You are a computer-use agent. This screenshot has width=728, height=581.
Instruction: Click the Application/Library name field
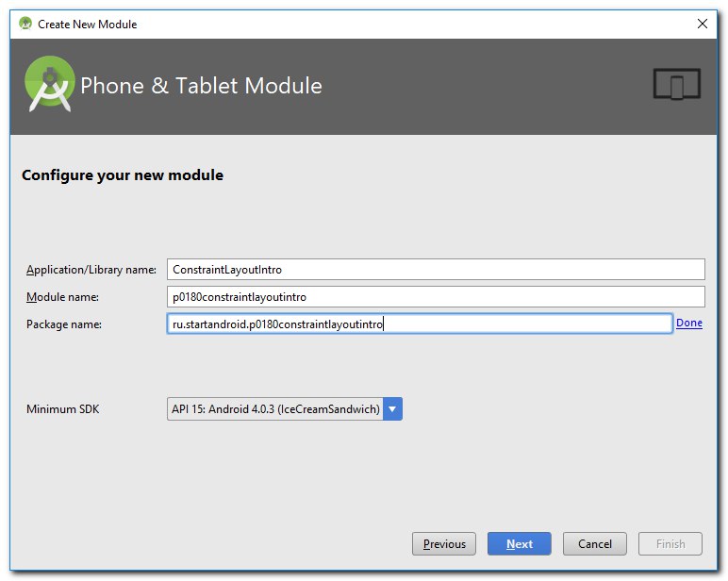(x=436, y=270)
